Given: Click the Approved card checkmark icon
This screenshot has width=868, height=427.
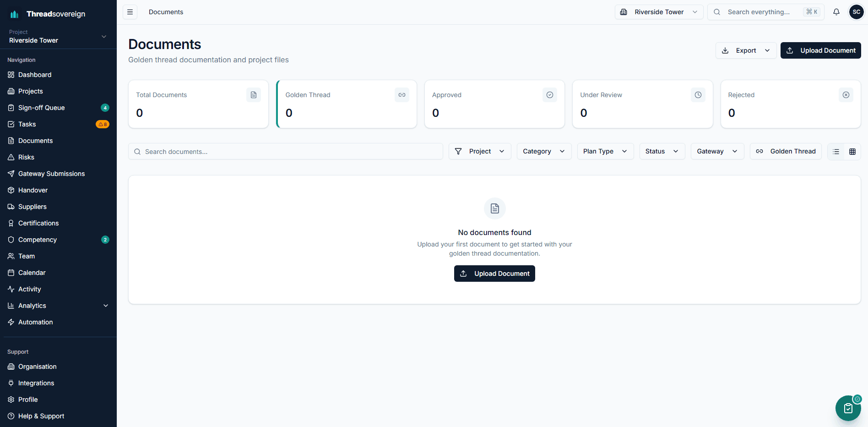Looking at the screenshot, I should click(x=550, y=95).
